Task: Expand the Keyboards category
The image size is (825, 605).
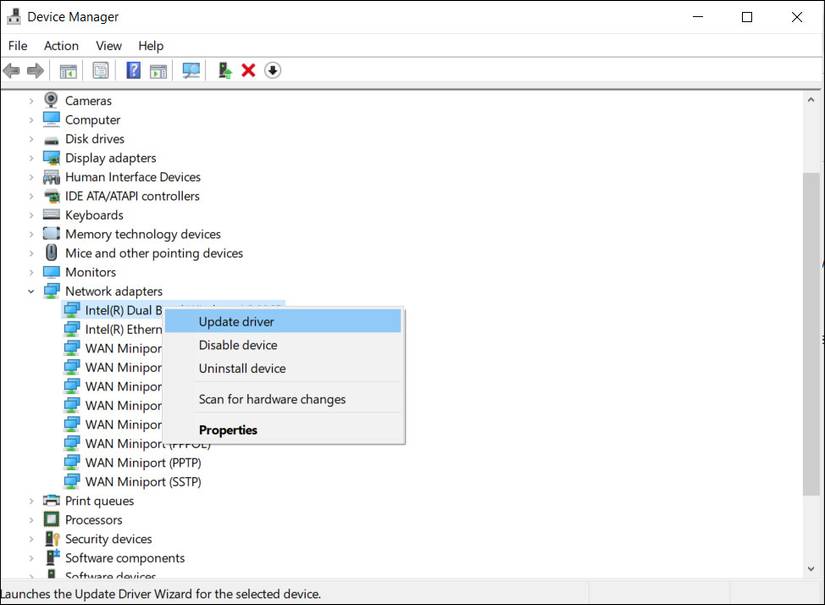Action: [31, 215]
